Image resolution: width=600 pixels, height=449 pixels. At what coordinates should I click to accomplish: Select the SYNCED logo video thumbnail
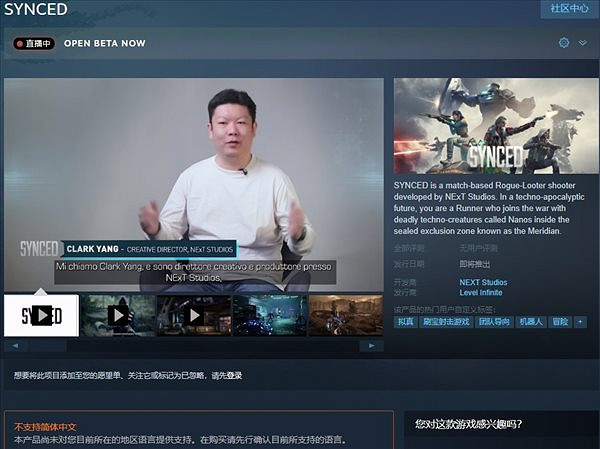coord(41,315)
